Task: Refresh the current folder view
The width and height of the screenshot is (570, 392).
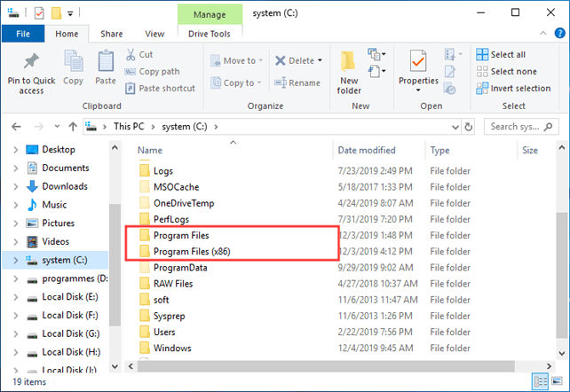Action: tap(471, 127)
